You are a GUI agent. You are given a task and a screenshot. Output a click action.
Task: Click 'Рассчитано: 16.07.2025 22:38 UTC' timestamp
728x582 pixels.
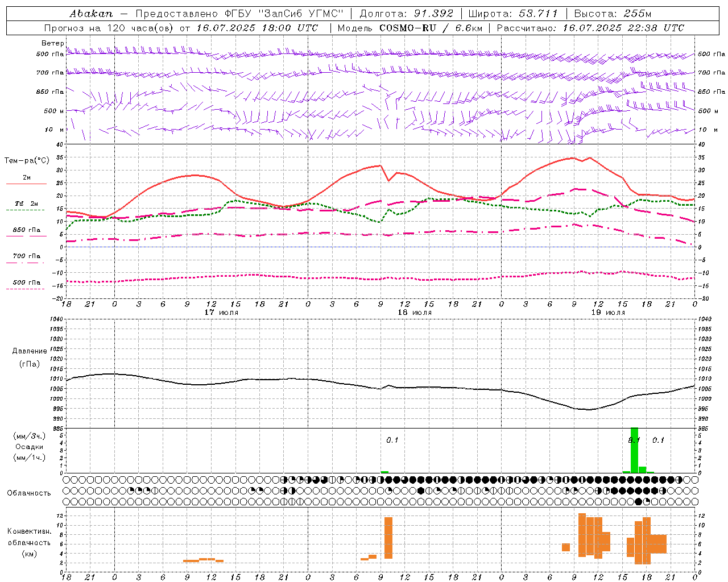click(590, 28)
